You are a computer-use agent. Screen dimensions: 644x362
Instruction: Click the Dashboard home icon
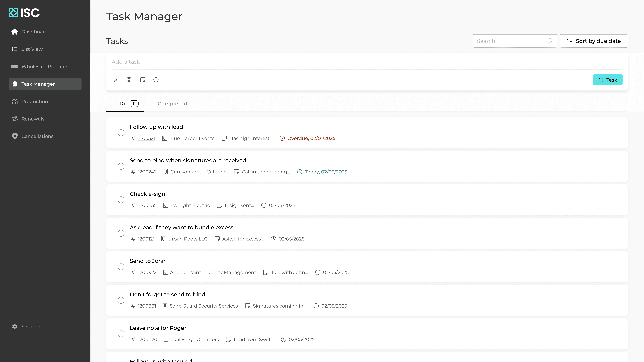[x=15, y=32]
